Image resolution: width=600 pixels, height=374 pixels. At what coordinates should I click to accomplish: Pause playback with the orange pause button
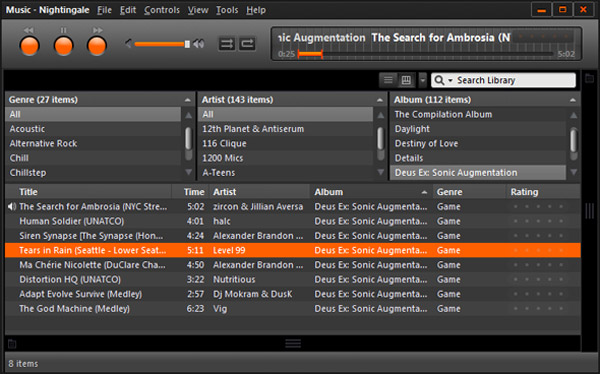63,46
